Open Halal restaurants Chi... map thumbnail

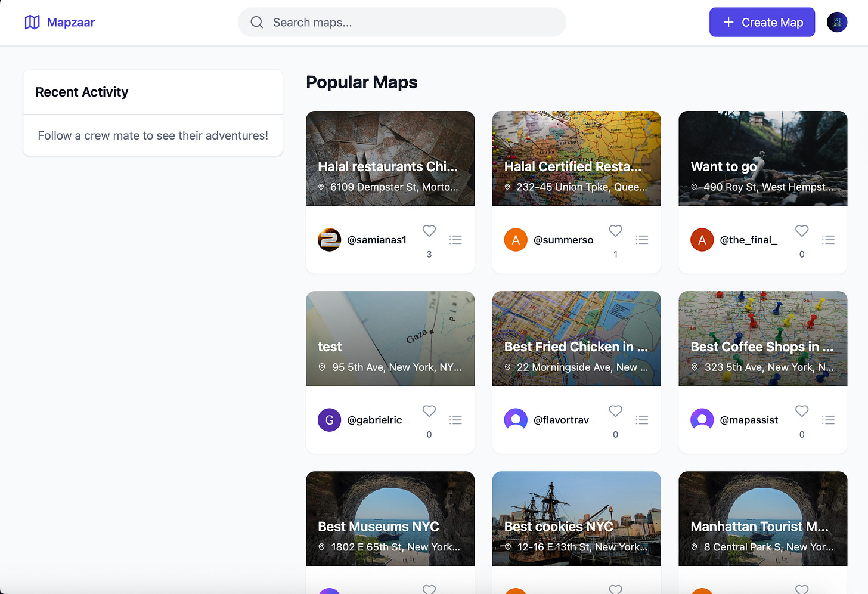point(390,158)
